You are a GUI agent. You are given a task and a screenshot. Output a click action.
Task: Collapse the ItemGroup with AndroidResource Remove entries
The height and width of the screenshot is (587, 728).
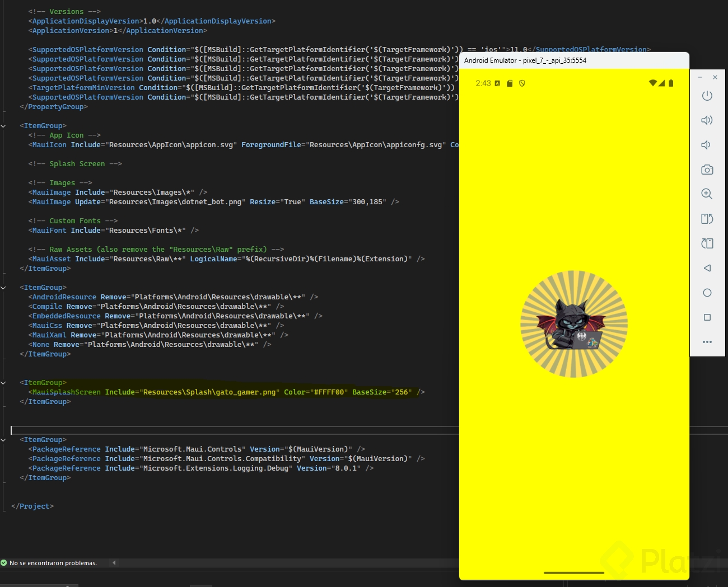click(3, 288)
